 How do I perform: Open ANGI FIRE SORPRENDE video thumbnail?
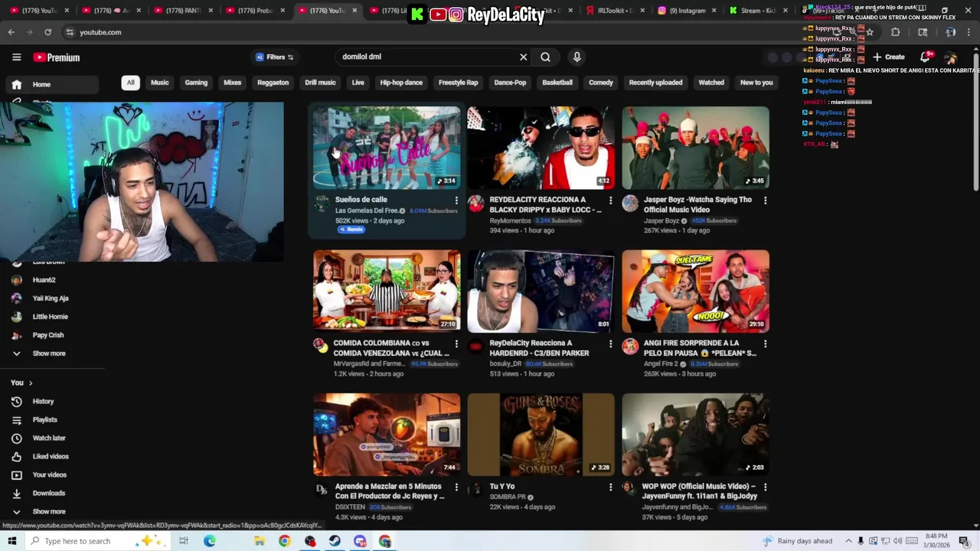tap(695, 291)
